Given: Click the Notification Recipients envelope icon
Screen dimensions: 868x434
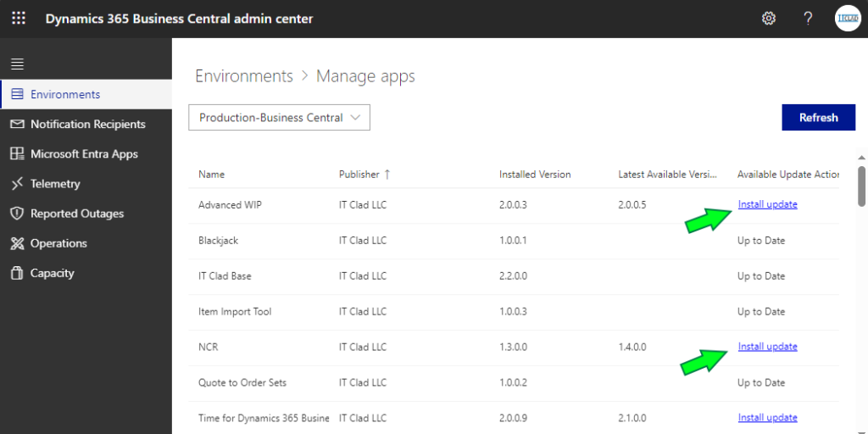Looking at the screenshot, I should tap(17, 124).
